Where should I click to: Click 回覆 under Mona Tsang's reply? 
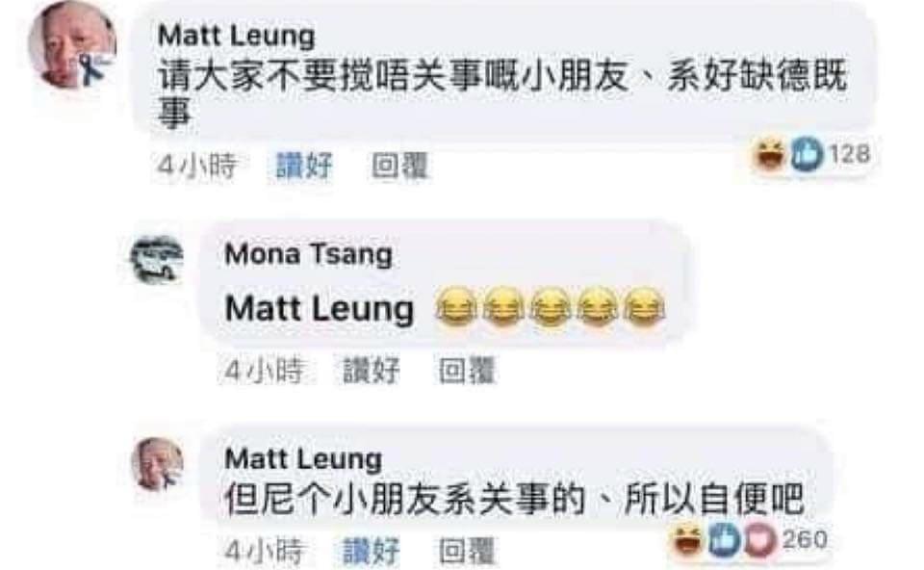point(467,371)
